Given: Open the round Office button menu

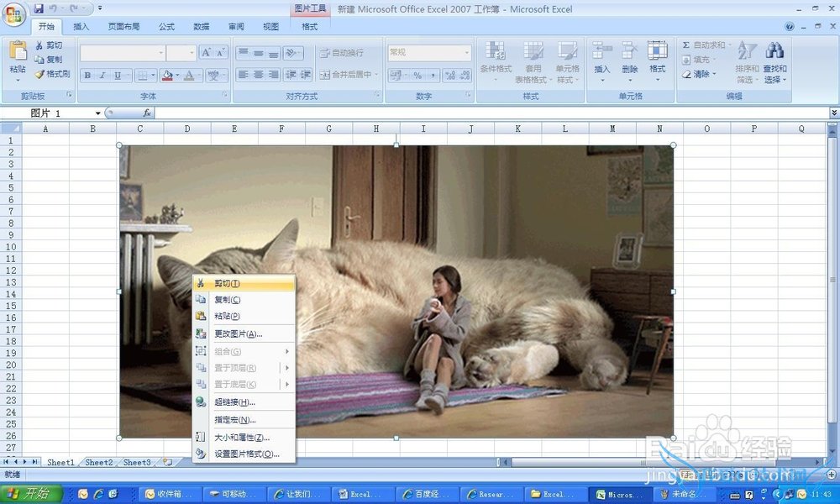Looking at the screenshot, I should [13, 14].
